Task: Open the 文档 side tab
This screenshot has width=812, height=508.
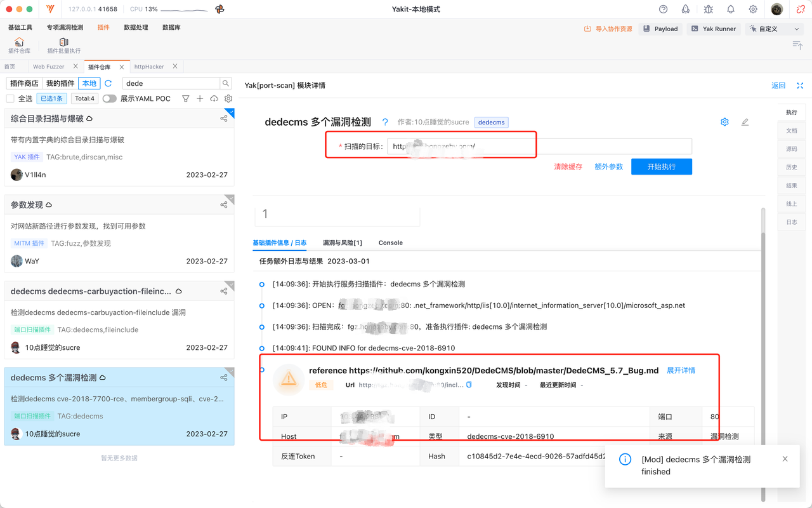Action: (791, 130)
